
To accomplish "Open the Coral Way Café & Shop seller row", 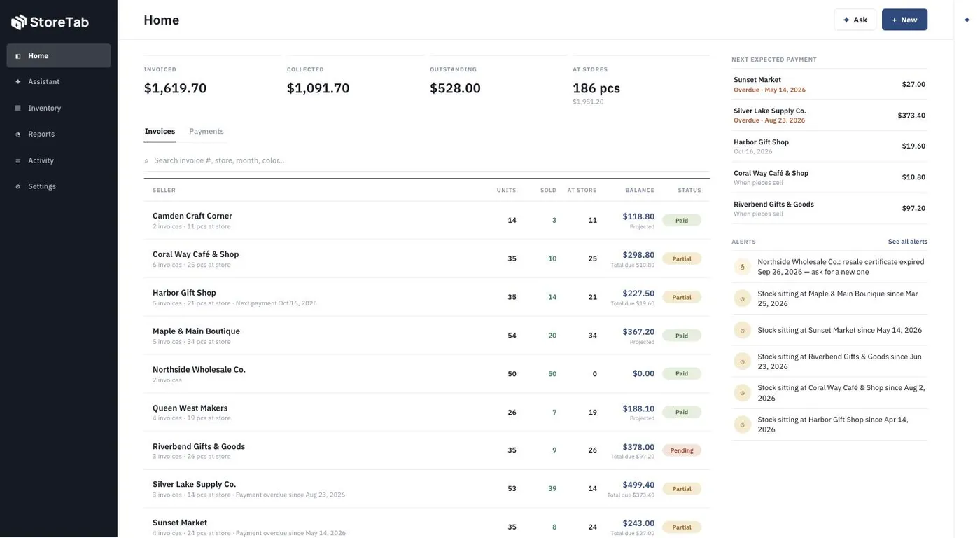I will click(x=427, y=259).
